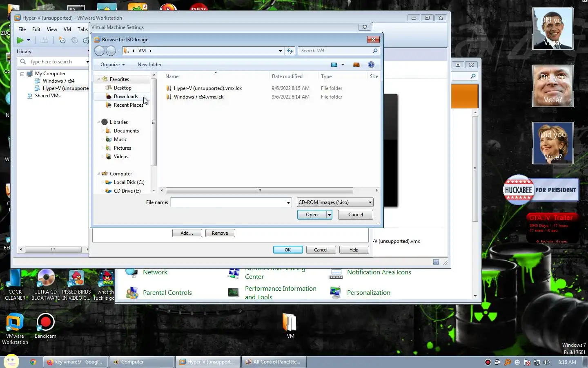Open the dropdown arrow next to the play icon
Screen dimensions: 588x368
(x=29, y=40)
